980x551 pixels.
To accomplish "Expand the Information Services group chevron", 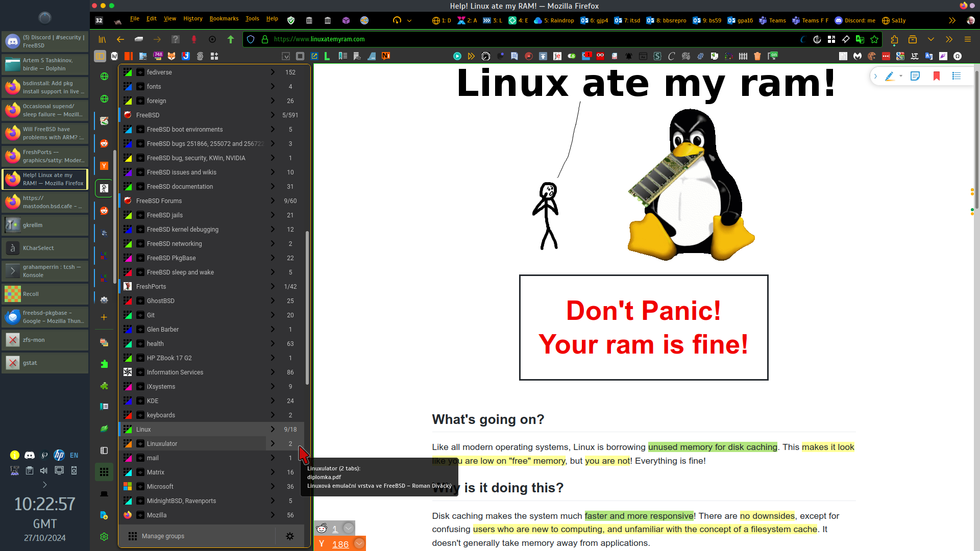I will click(273, 372).
